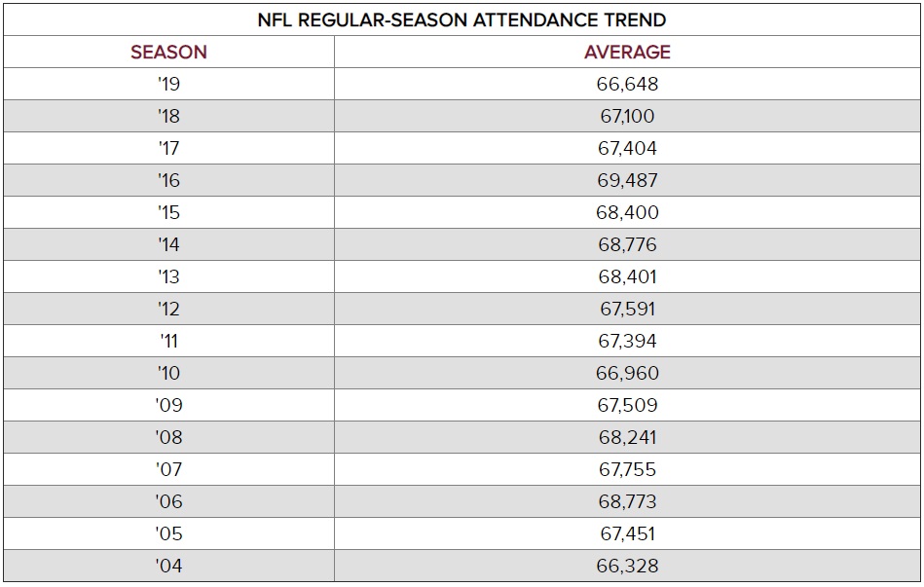
Task: Select the 67,100 attendance cell
Action: click(627, 117)
